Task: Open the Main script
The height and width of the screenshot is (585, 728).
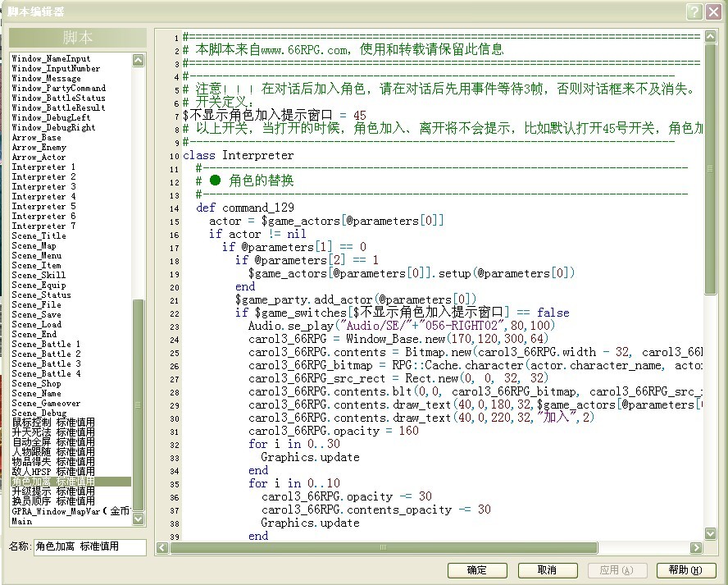Action: (x=22, y=521)
